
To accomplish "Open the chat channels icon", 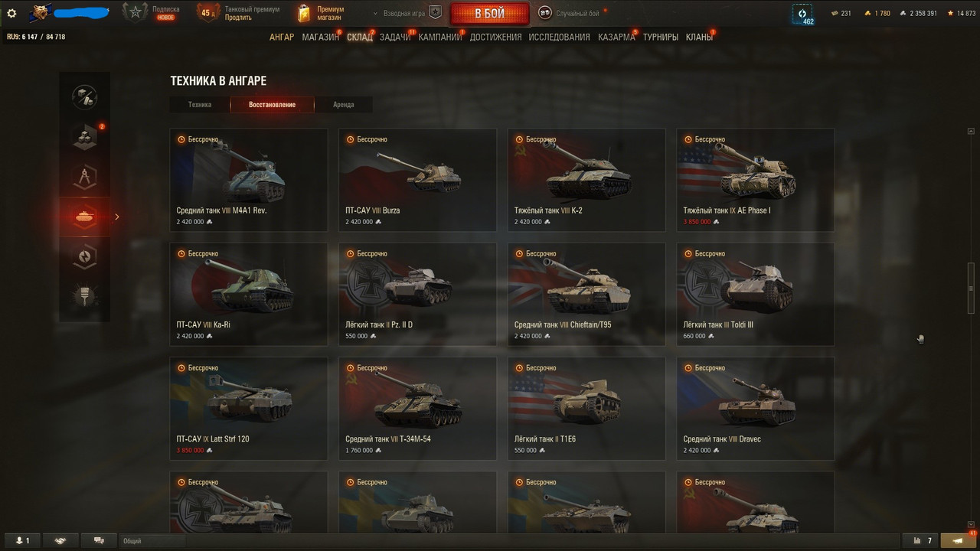I will (x=99, y=540).
